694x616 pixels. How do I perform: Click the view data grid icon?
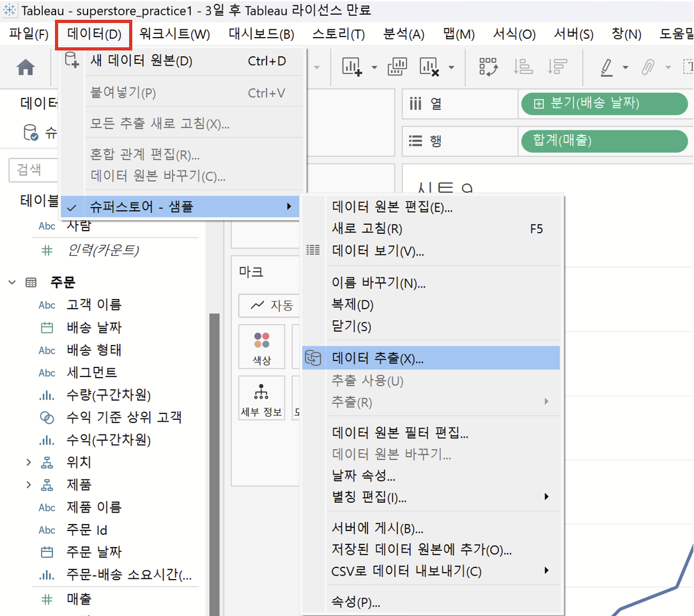pyautogui.click(x=313, y=250)
